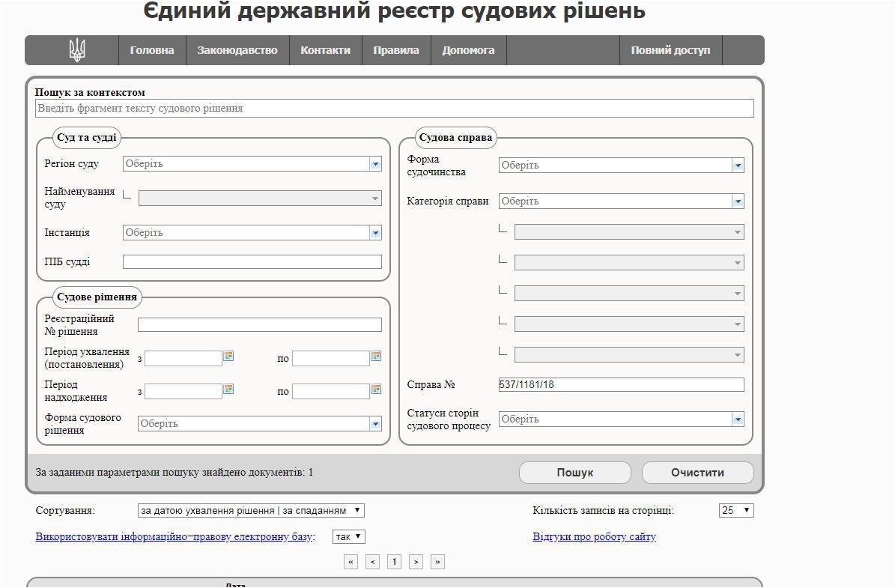Open calendar for receipt period start date
This screenshot has width=895, height=588.
[x=228, y=390]
